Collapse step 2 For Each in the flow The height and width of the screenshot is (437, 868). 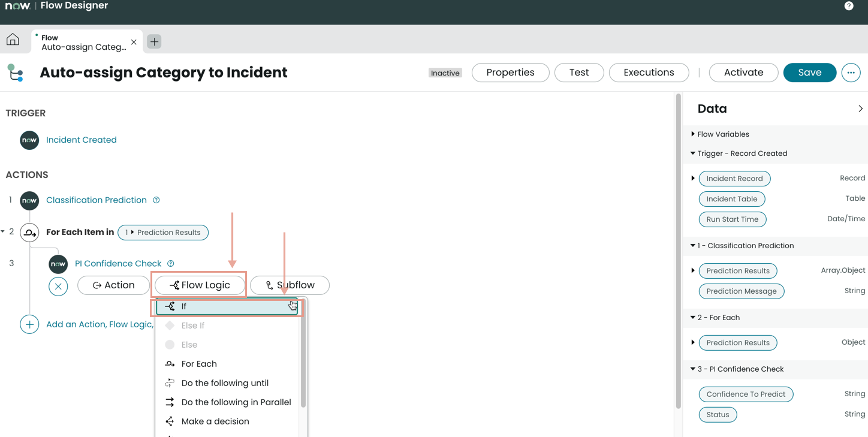click(x=3, y=232)
